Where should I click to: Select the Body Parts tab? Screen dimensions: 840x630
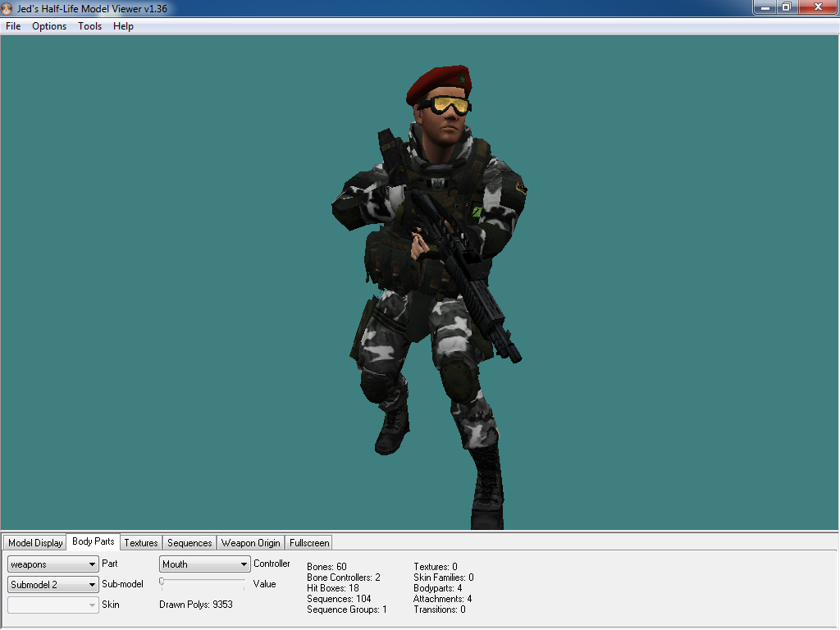click(x=94, y=541)
